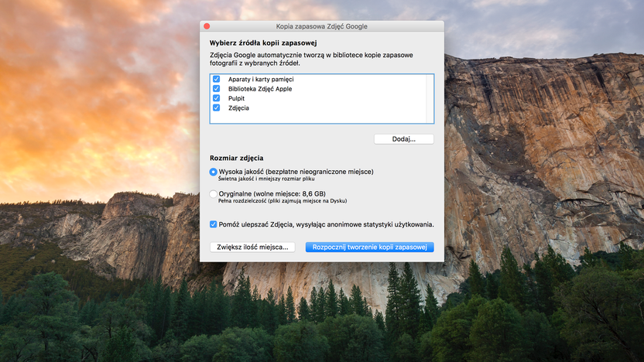Click the Pełna rozdzielczość caption text
The image size is (644, 362).
[283, 201]
